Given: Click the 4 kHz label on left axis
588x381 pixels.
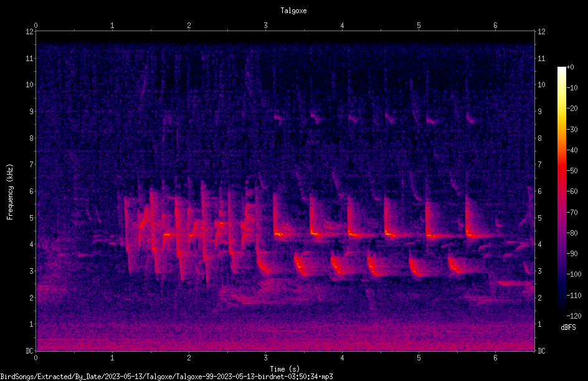Looking at the screenshot, I should [32, 244].
